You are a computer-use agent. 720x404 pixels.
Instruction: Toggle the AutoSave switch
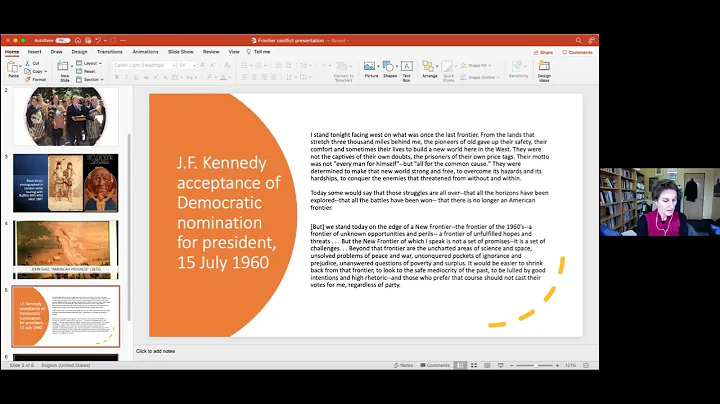[x=63, y=40]
